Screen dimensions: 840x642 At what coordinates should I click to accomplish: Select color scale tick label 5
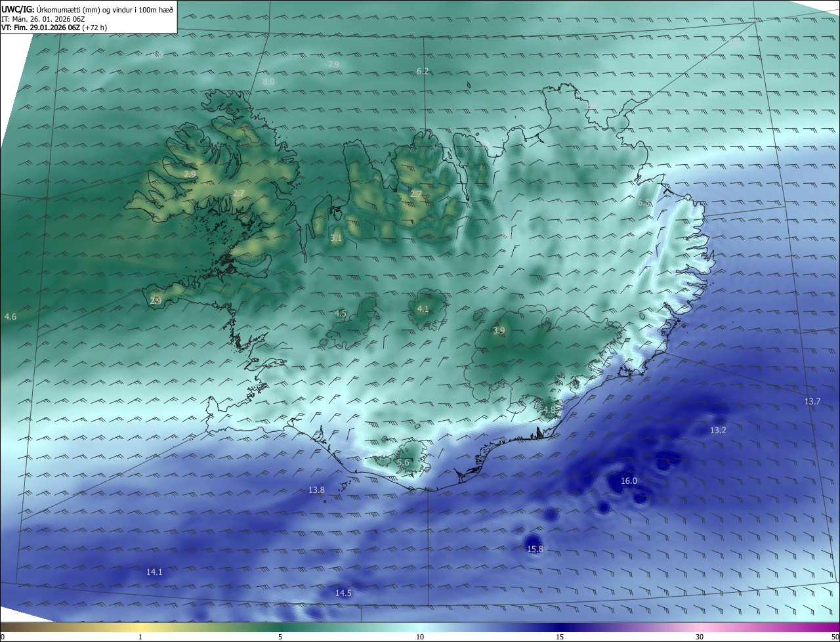[280, 637]
